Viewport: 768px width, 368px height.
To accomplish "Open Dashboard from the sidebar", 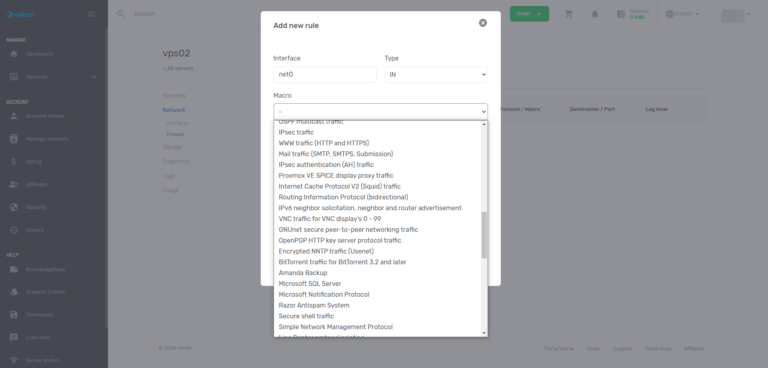I will point(39,54).
